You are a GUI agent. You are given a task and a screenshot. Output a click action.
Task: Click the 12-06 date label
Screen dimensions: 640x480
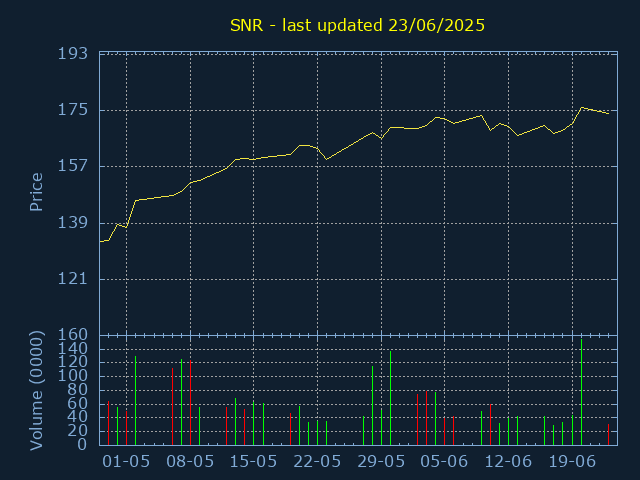pos(508,462)
